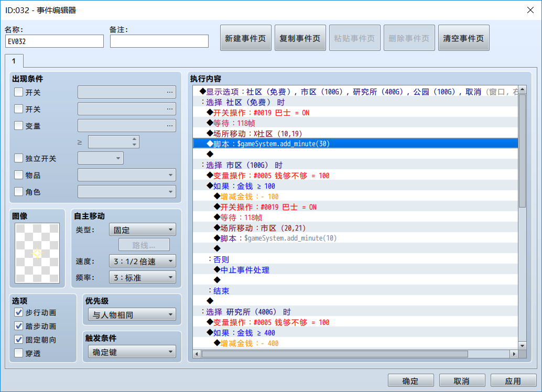Enable the 独立开关 condition checkbox
The width and height of the screenshot is (542, 392).
19,158
